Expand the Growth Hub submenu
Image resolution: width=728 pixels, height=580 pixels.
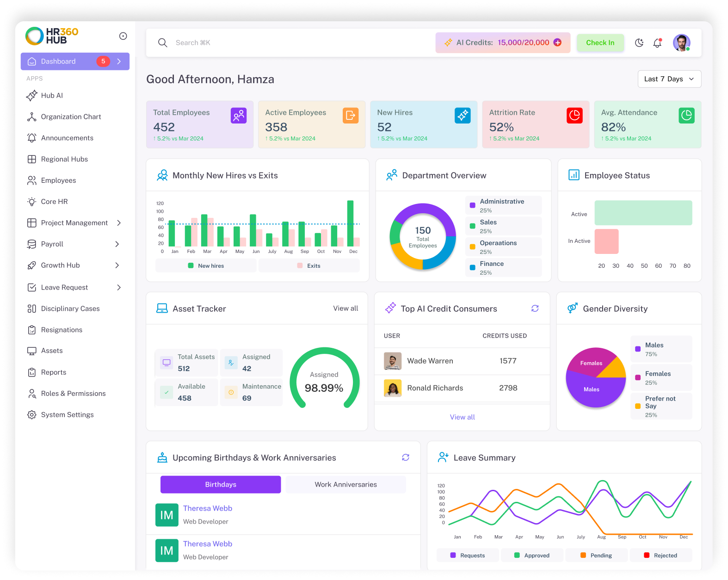[x=117, y=265]
